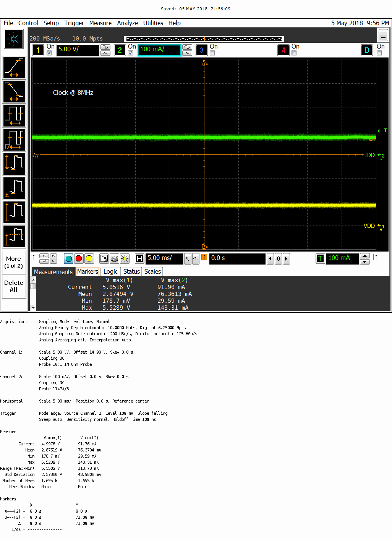The width and height of the screenshot is (392, 539).
Task: Click the channel 2 100 mA/ scale field
Action: click(x=159, y=50)
